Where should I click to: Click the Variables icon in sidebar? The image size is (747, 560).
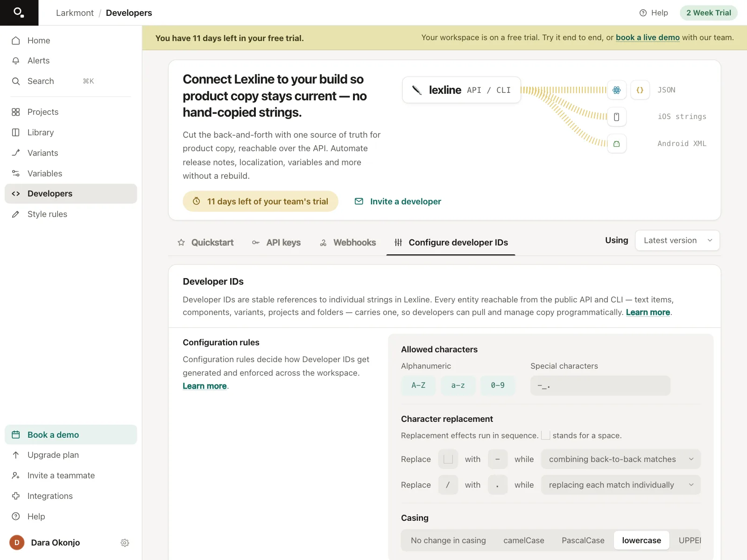[16, 174]
